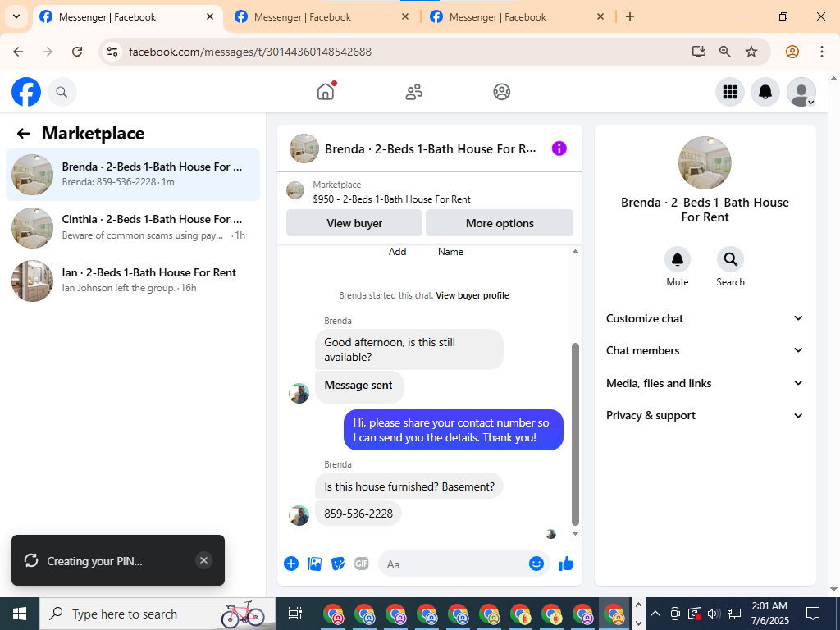840x630 pixels.
Task: Open the GIF picker icon
Action: tap(362, 564)
